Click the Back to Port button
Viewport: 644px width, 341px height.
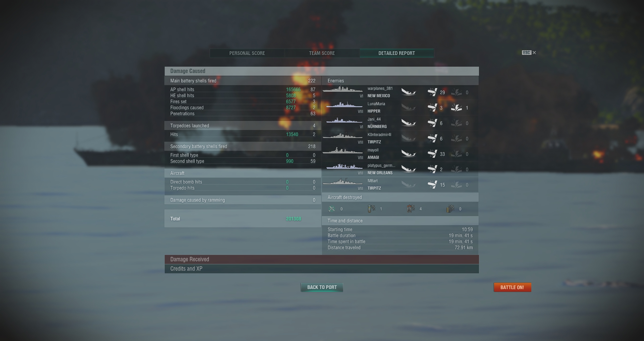coord(322,287)
